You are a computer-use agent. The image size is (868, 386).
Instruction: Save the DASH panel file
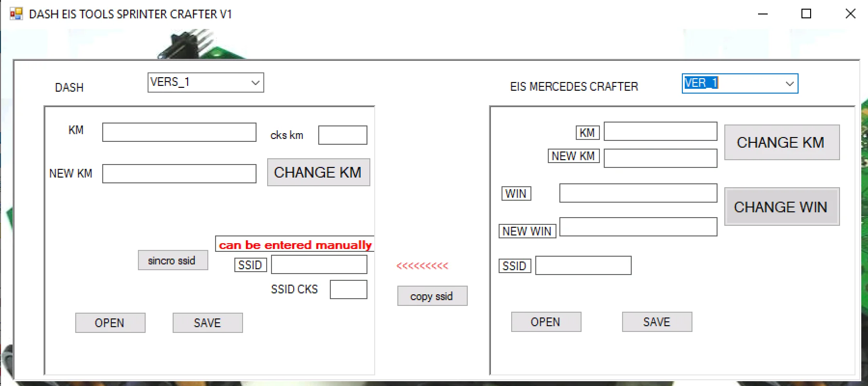click(207, 323)
